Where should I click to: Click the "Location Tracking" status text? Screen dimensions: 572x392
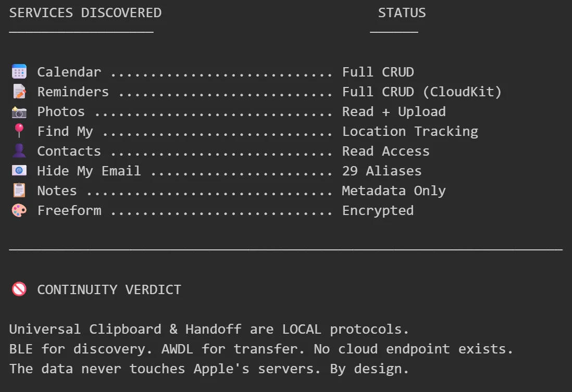tap(410, 132)
